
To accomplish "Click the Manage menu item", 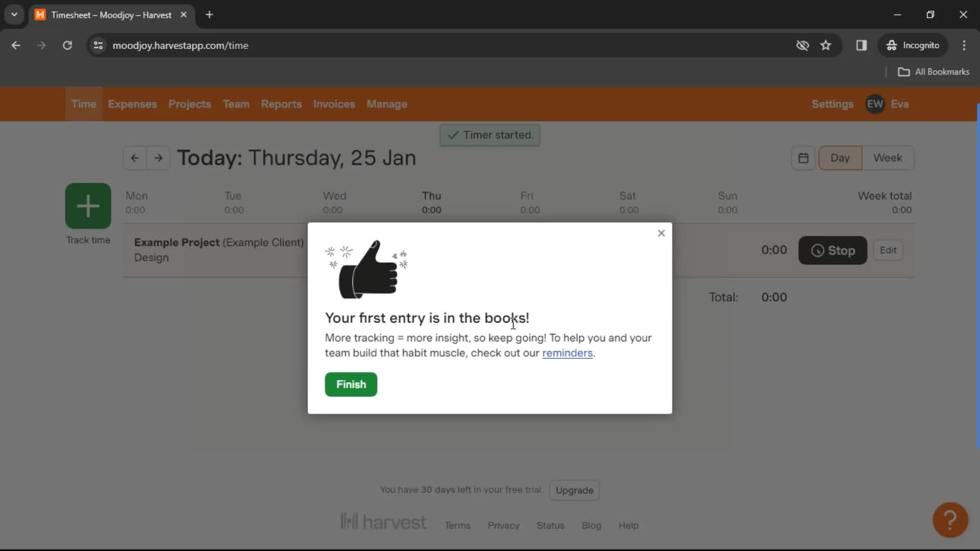I will point(387,104).
